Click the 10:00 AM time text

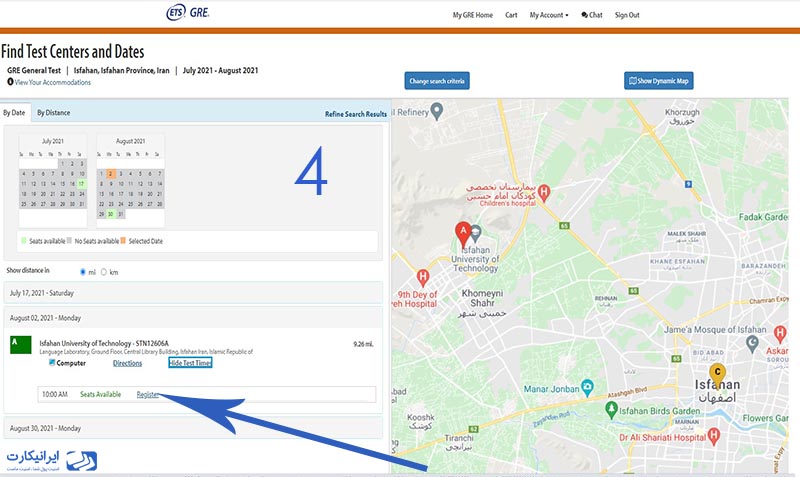click(x=55, y=394)
